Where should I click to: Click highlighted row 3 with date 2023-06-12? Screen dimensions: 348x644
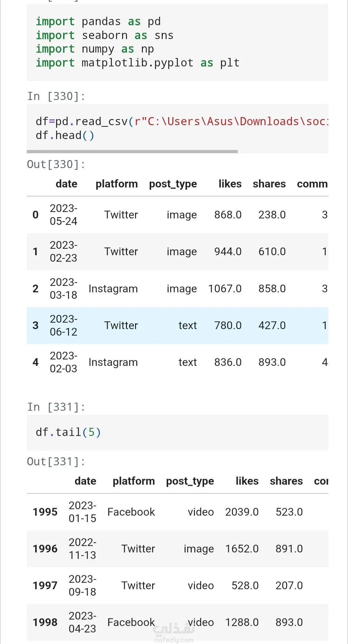178,325
